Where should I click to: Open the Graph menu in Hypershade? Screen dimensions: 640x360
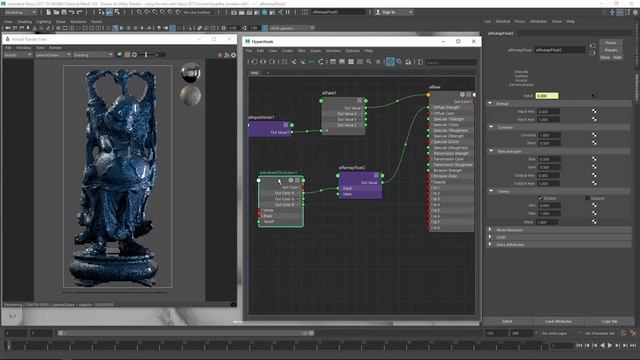pos(316,51)
